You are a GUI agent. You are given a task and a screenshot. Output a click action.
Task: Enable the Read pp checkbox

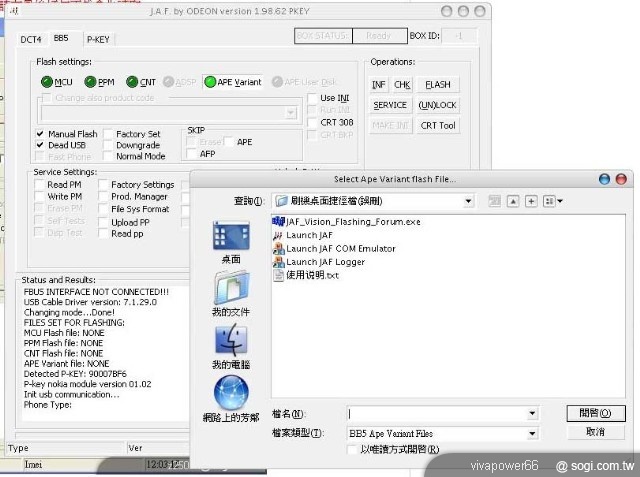click(x=103, y=233)
